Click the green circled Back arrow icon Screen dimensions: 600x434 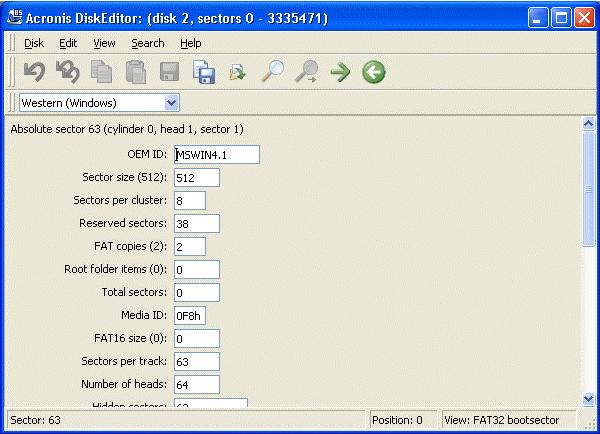(373, 72)
